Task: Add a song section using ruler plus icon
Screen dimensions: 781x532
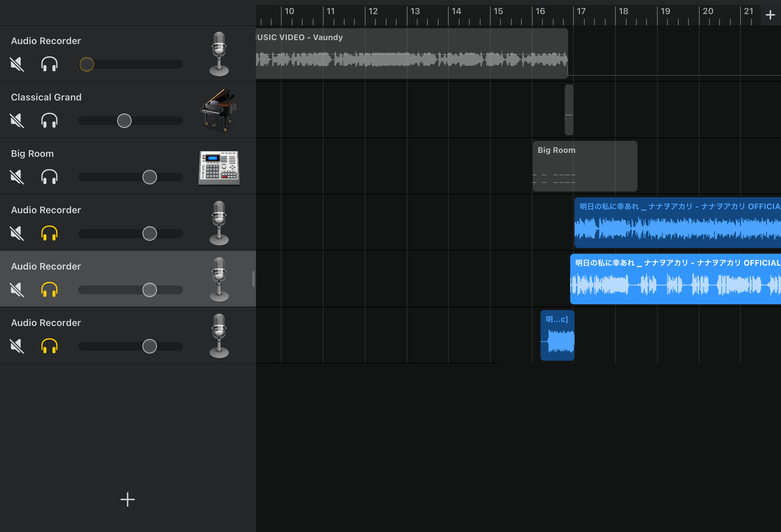Action: pyautogui.click(x=770, y=15)
